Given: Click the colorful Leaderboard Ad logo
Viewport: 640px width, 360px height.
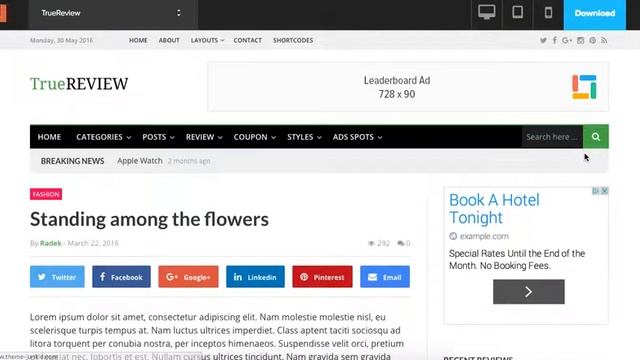Looking at the screenshot, I should [584, 87].
